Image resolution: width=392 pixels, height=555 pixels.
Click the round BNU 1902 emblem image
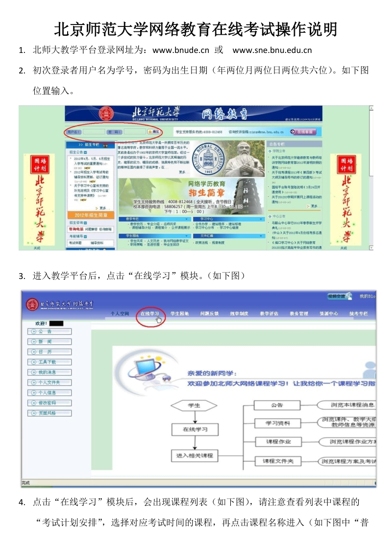coord(208,158)
